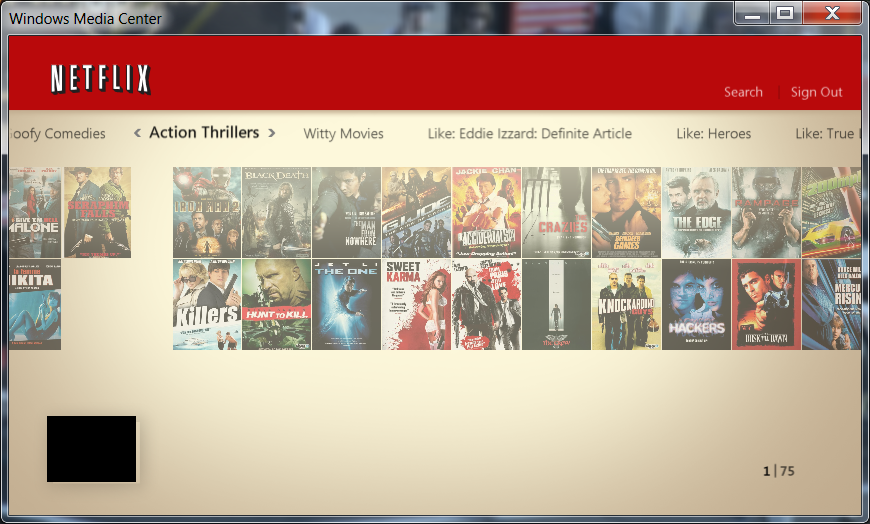
Task: Select Jackie Chan's The Accidental Spy poster
Action: [x=486, y=212]
